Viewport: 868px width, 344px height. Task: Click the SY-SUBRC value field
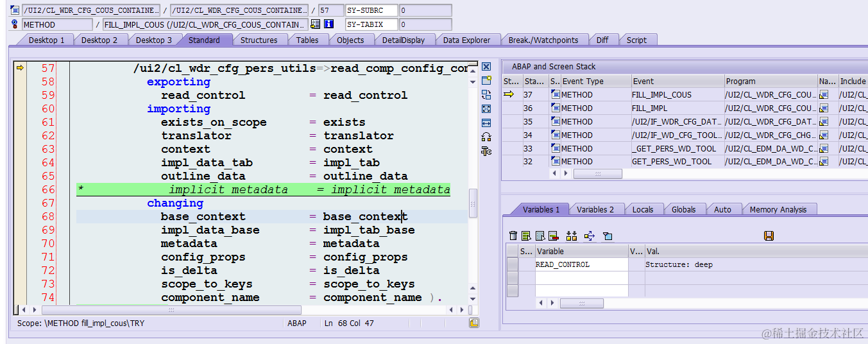[x=425, y=10]
